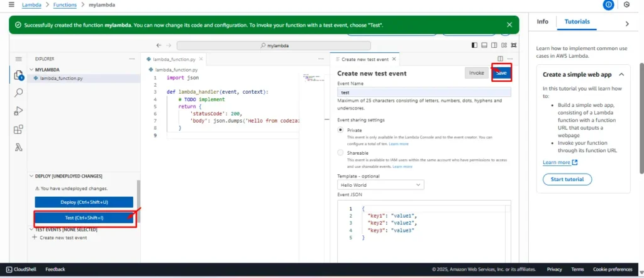Click the Event Name input field

click(425, 92)
